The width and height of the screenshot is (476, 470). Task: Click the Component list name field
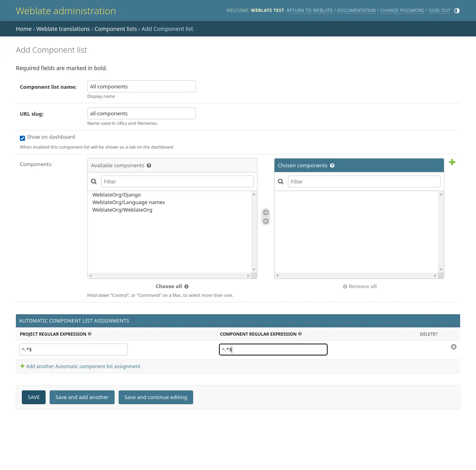point(142,86)
